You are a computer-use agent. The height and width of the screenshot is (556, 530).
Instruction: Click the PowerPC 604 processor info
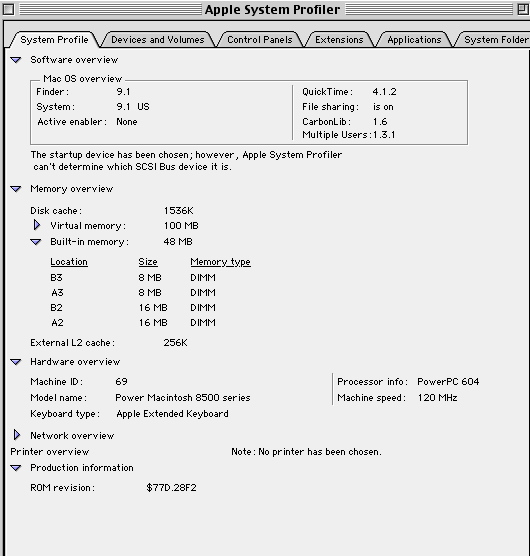point(448,382)
